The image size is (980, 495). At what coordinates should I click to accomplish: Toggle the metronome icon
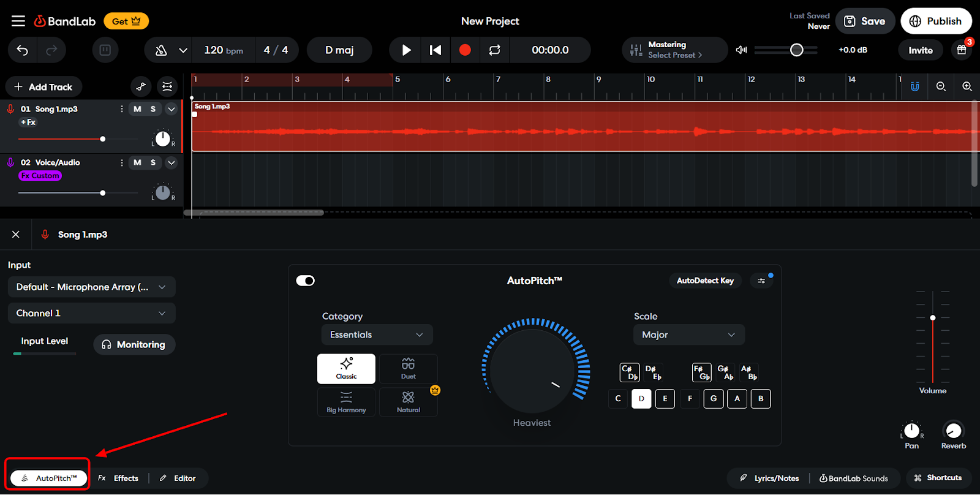(161, 50)
